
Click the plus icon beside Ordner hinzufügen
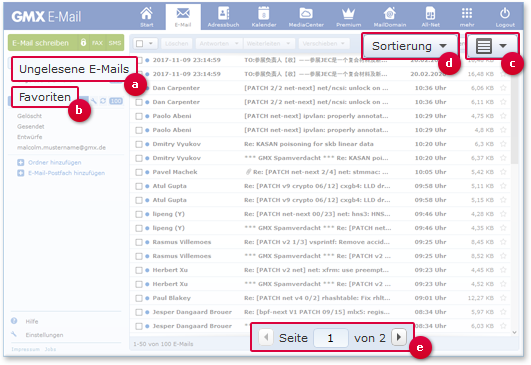pyautogui.click(x=21, y=163)
